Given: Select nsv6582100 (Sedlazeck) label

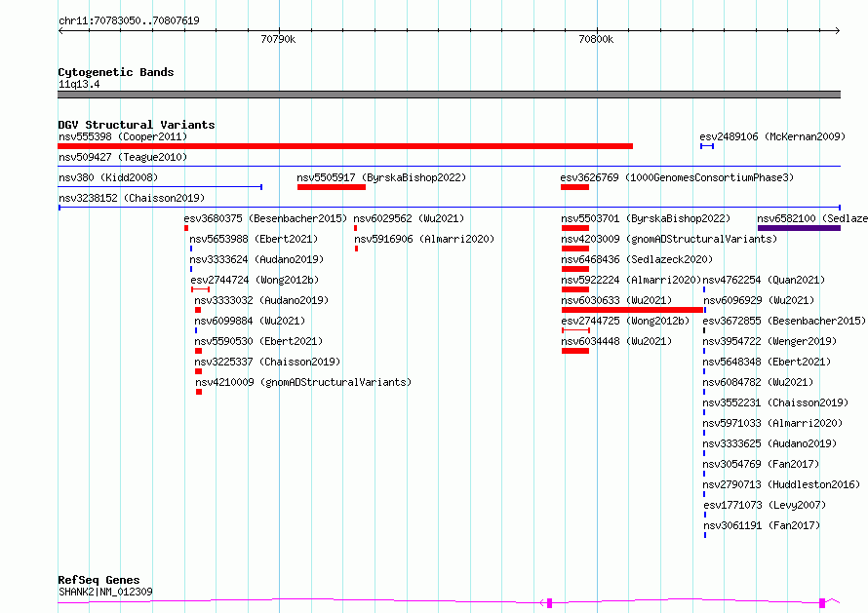Looking at the screenshot, I should [x=812, y=218].
